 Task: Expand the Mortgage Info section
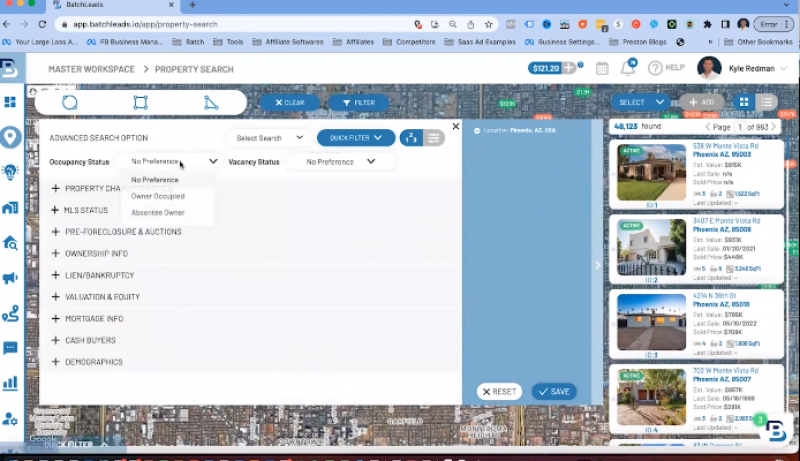[x=94, y=319]
